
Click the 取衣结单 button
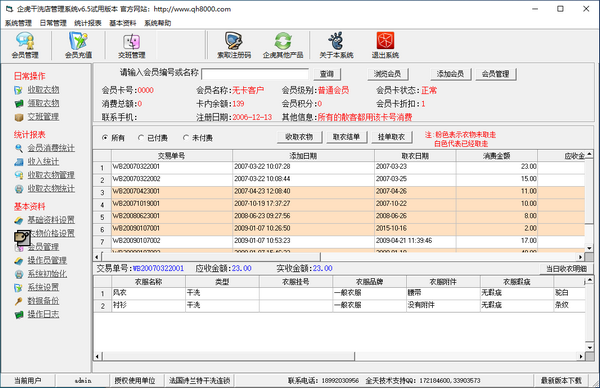346,137
